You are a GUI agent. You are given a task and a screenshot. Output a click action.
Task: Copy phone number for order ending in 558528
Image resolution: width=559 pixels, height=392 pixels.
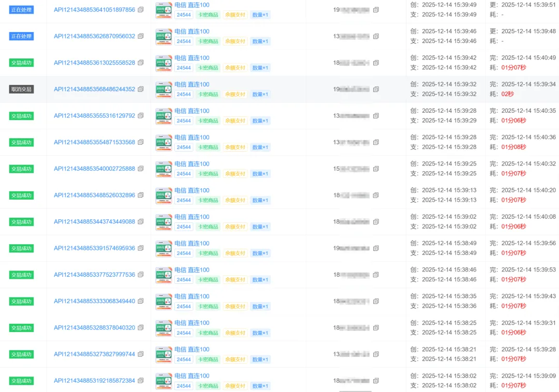376,63
